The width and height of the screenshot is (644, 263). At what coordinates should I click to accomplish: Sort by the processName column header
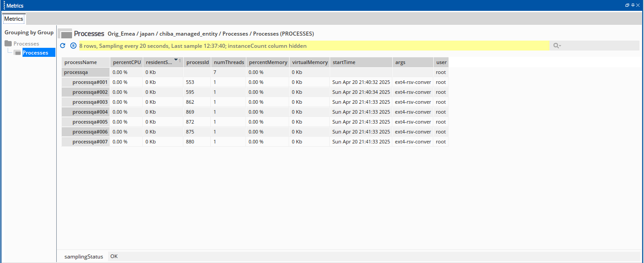pos(81,62)
